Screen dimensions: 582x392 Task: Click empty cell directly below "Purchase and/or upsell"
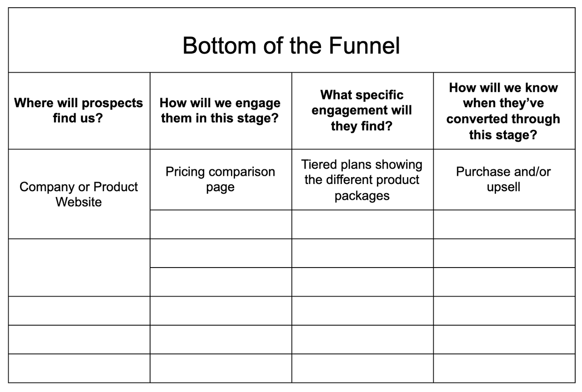point(504,224)
